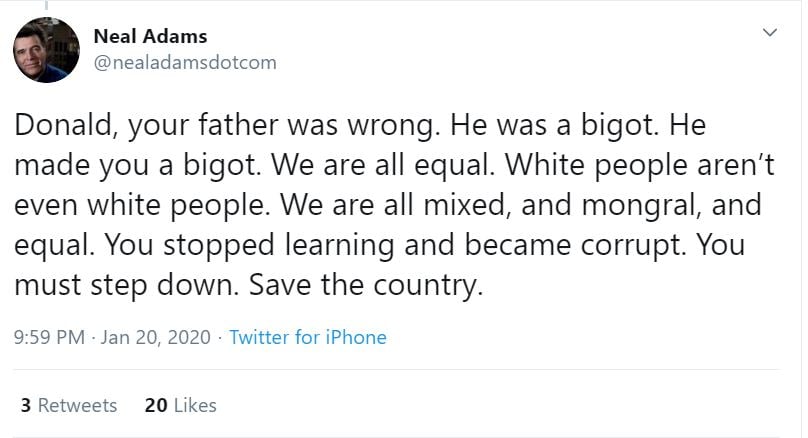The width and height of the screenshot is (808, 438).
Task: Open the Twitter for iPhone link
Action: [x=307, y=337]
